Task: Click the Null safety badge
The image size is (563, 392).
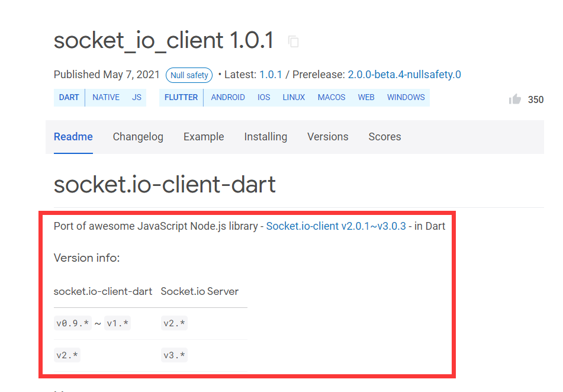Action: tap(189, 75)
